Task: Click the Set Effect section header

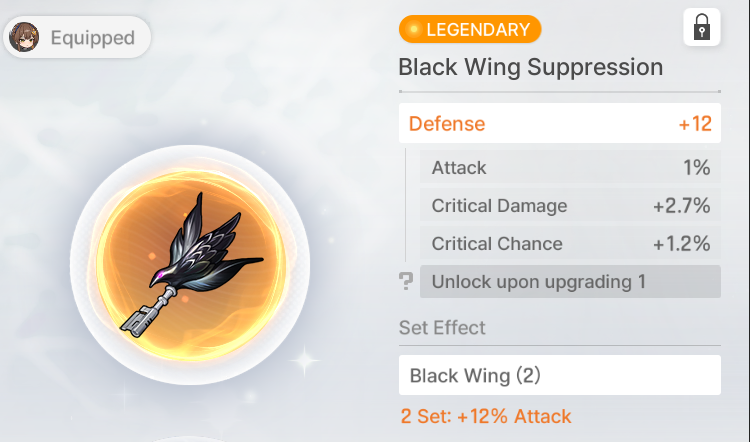Action: [x=442, y=328]
